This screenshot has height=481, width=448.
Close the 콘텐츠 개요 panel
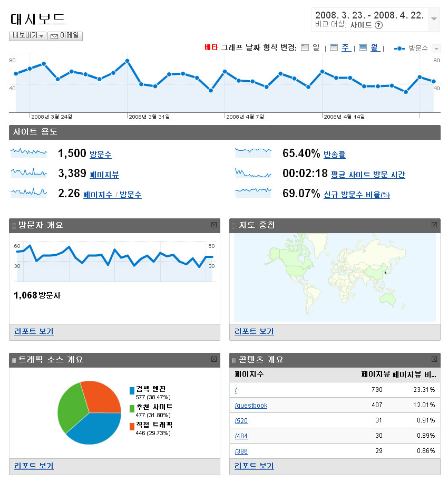(x=434, y=359)
